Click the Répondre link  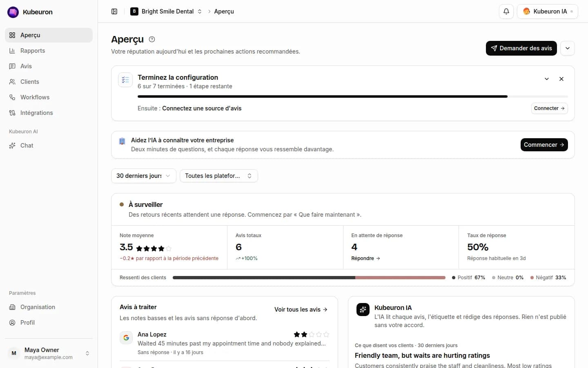(x=365, y=258)
